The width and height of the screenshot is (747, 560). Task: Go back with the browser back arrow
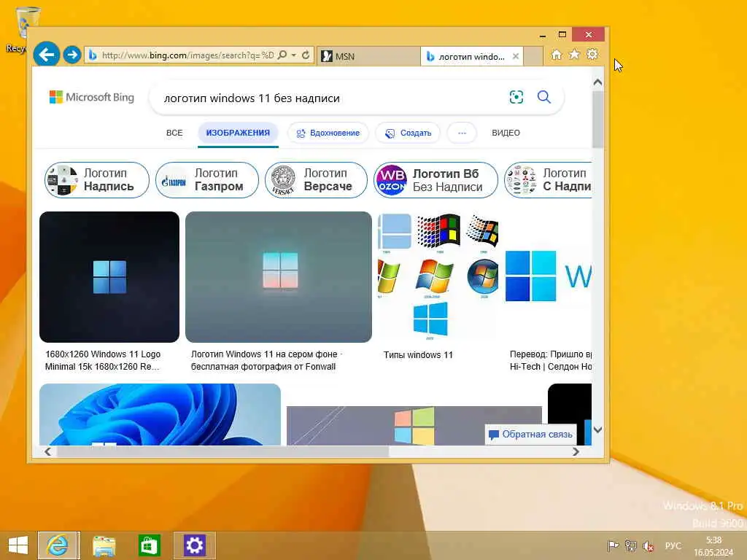coord(46,54)
